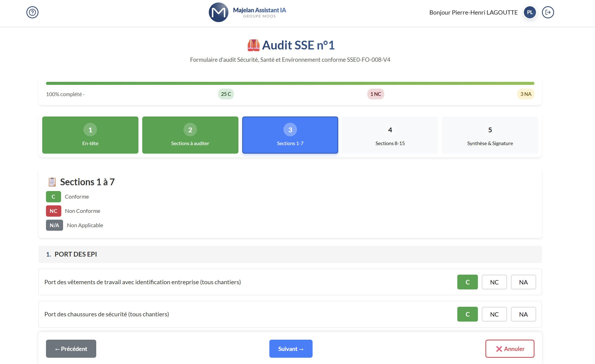Click the red NC legend badge
This screenshot has width=595, height=364.
pos(54,211)
